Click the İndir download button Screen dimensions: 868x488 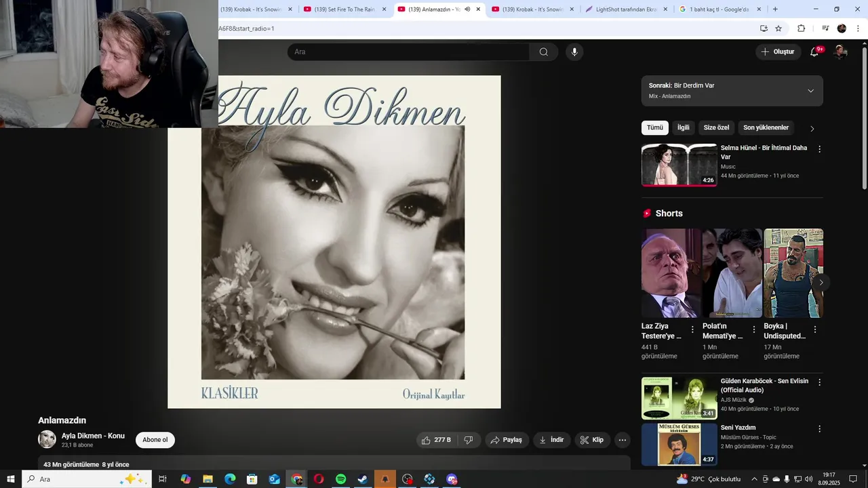tap(552, 440)
